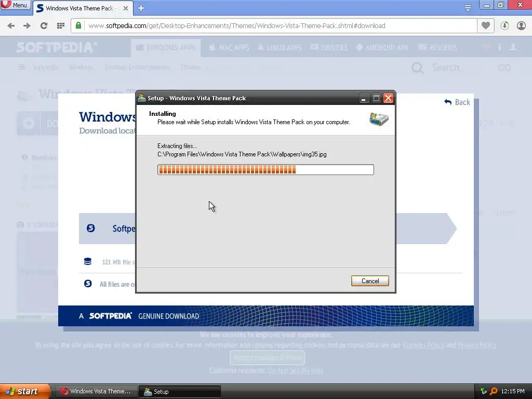The image size is (532, 399).
Task: Open the Privacy Policy link
Action: coord(477,345)
